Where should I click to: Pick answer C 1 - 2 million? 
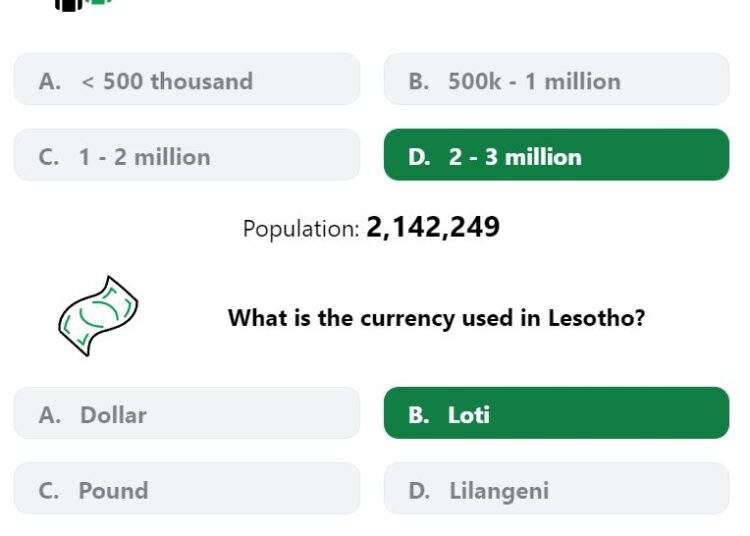pyautogui.click(x=187, y=154)
